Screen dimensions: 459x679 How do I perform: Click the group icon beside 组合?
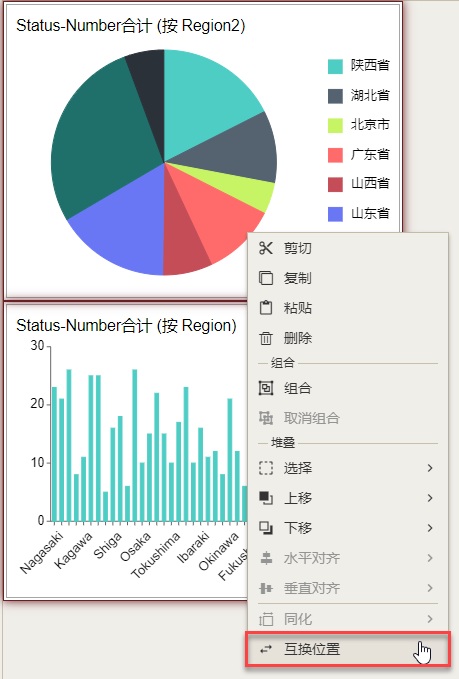pyautogui.click(x=265, y=388)
